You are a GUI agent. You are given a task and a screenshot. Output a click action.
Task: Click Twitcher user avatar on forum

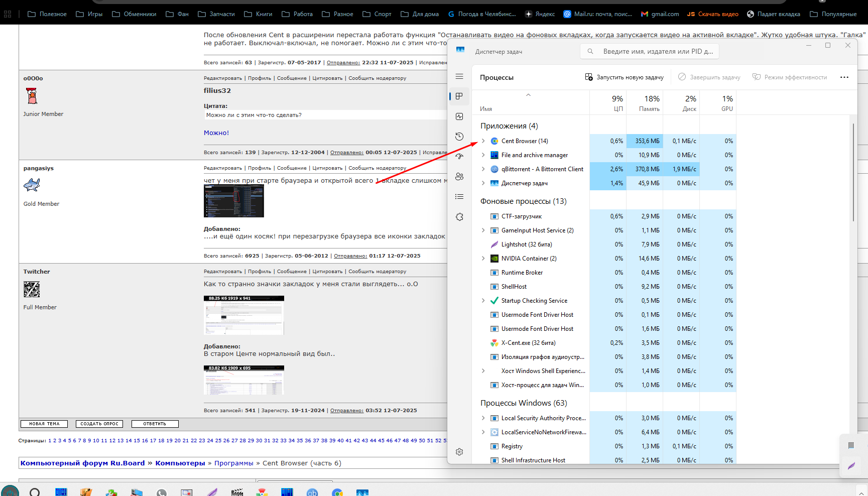click(x=32, y=289)
